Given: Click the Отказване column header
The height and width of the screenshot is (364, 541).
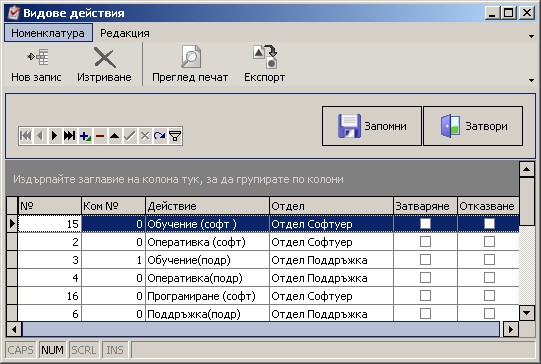Looking at the screenshot, I should click(x=488, y=206).
